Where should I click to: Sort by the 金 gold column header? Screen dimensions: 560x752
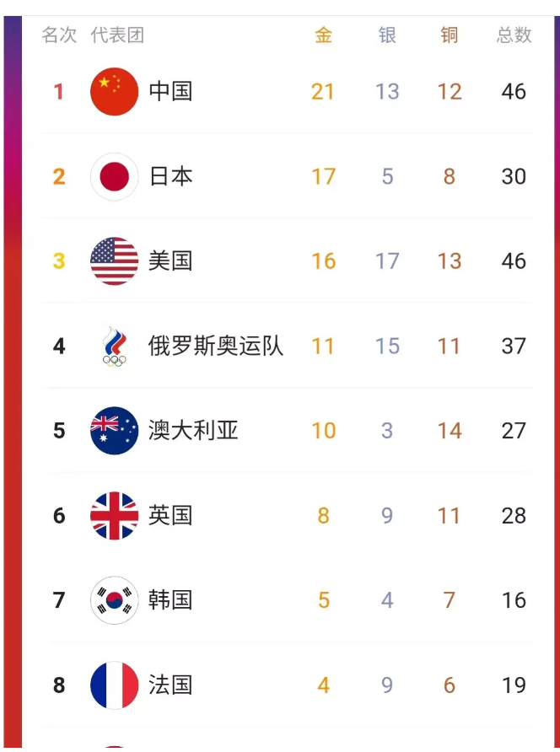pos(323,35)
